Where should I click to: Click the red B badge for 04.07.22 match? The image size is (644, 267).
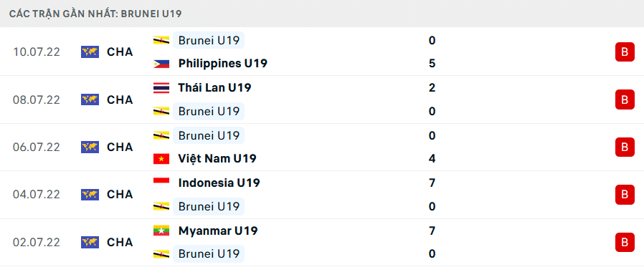pyautogui.click(x=625, y=195)
